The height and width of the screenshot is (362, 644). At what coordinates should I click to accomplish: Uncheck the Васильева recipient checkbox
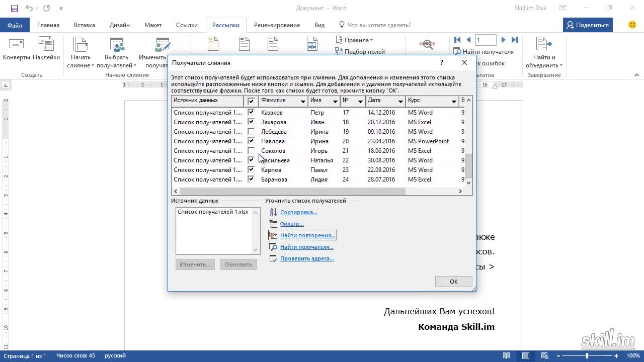point(251,160)
